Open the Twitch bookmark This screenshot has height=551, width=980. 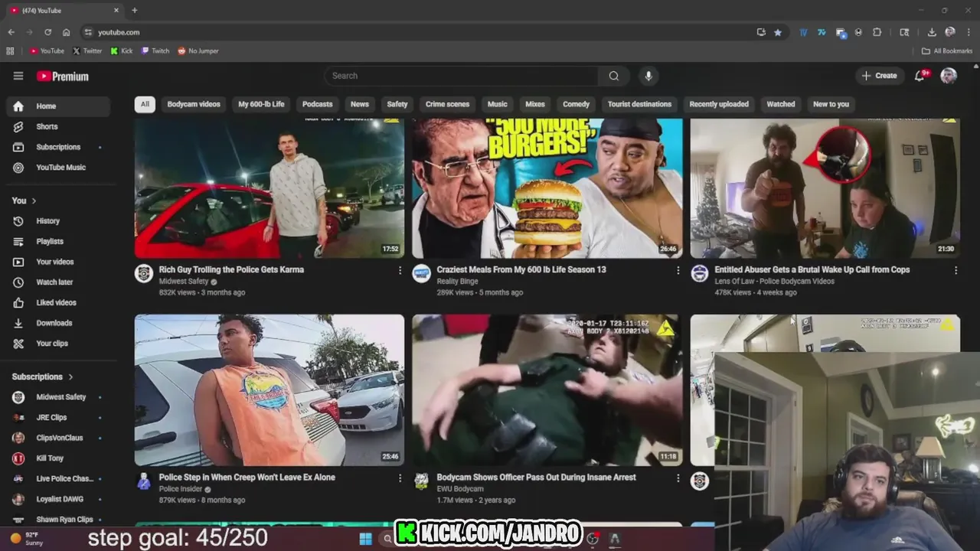tap(155, 51)
